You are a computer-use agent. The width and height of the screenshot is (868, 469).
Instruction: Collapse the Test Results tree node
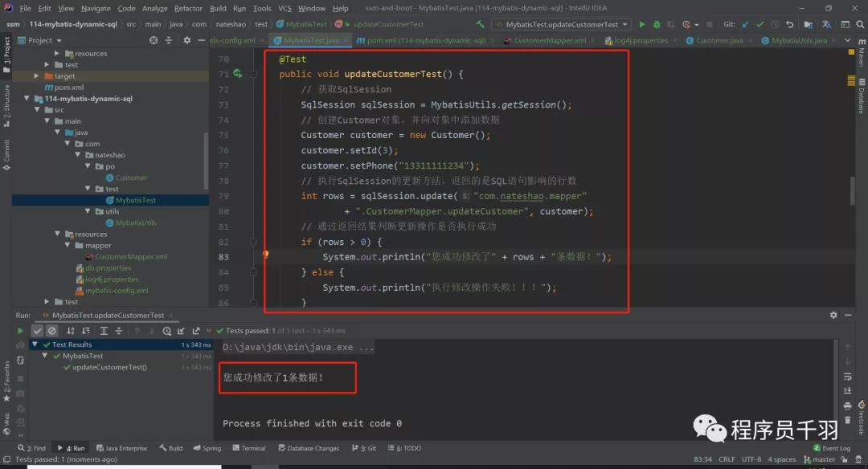click(x=35, y=345)
